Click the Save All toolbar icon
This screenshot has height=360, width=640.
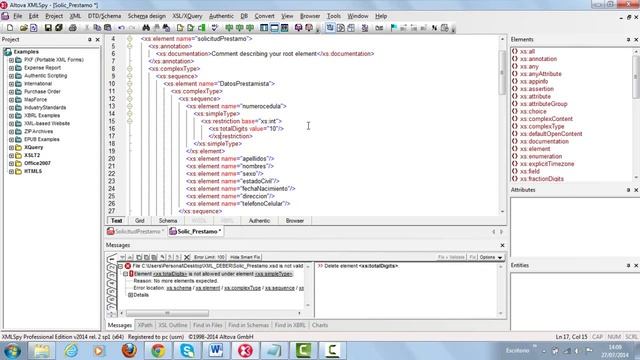(x=59, y=28)
